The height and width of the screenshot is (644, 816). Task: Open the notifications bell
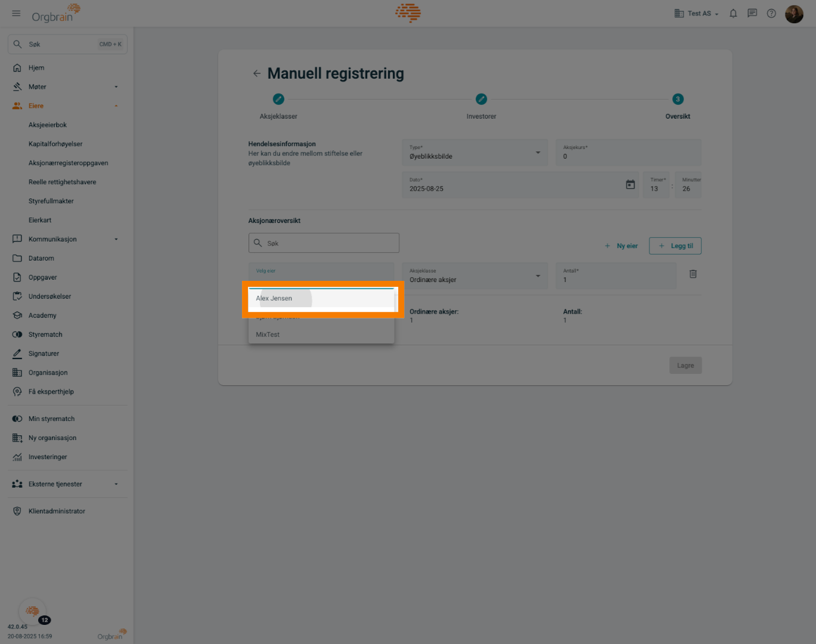click(733, 13)
